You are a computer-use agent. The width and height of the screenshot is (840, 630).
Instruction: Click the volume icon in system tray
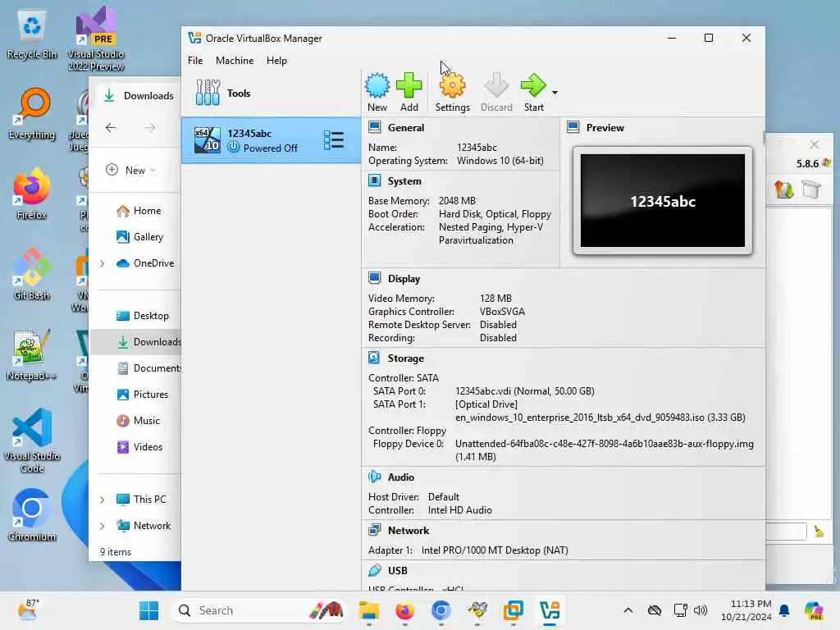701,610
